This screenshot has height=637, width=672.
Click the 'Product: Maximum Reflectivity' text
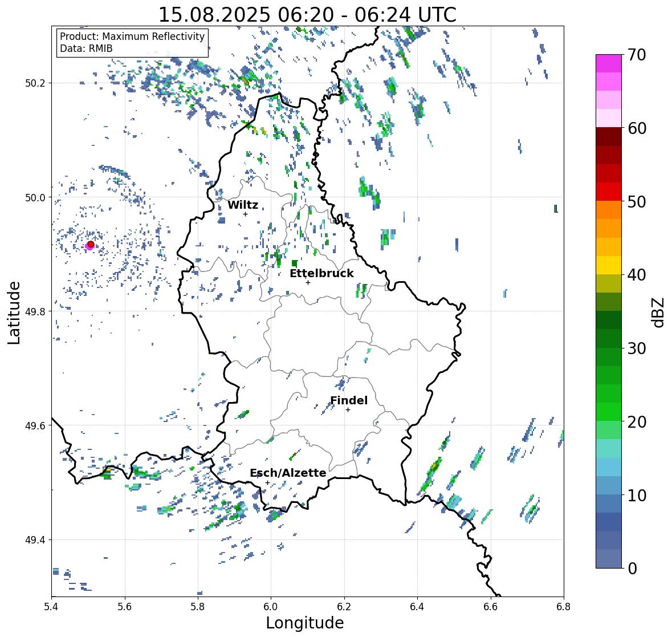coord(132,36)
